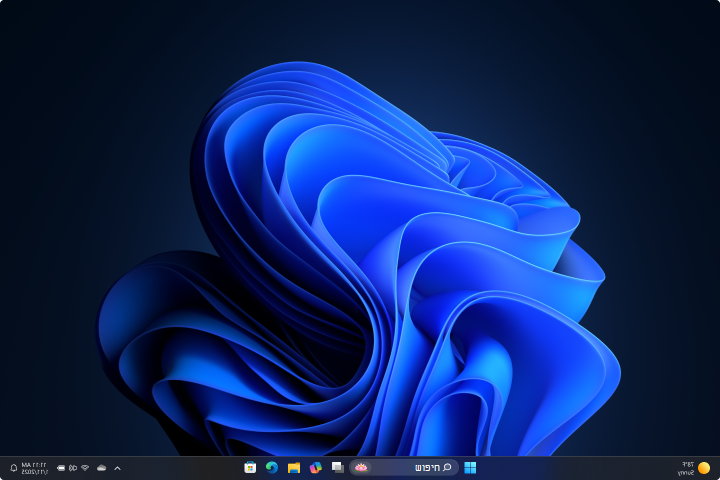Open notifications via the bell icon

(x=13, y=468)
